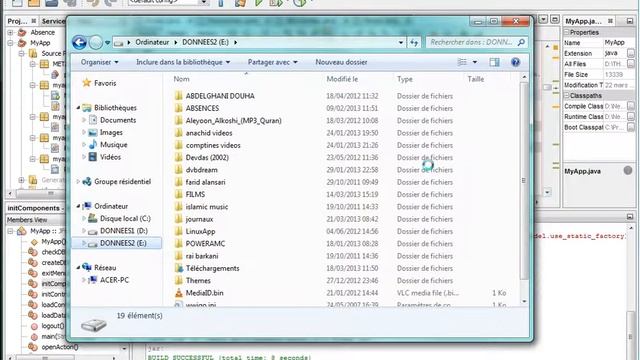Select logout() in NetBeans Members View
The width and height of the screenshot is (640, 360).
[x=53, y=326]
